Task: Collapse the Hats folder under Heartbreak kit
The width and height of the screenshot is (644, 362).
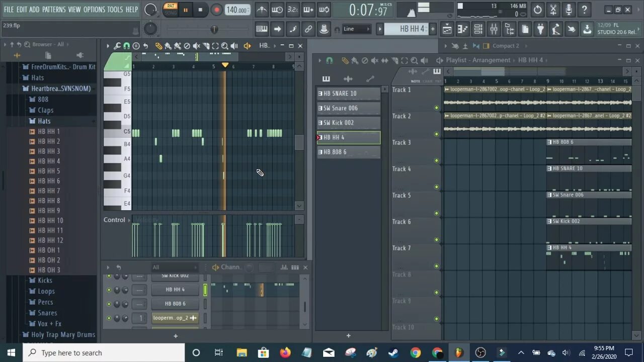Action: pos(44,121)
